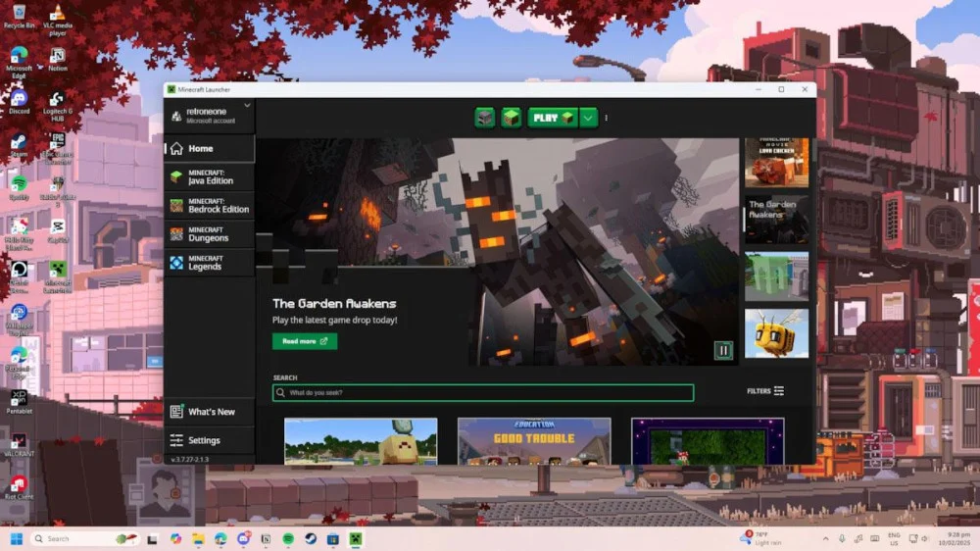Pause the featured news carousel
The height and width of the screenshot is (551, 980).
(x=723, y=350)
